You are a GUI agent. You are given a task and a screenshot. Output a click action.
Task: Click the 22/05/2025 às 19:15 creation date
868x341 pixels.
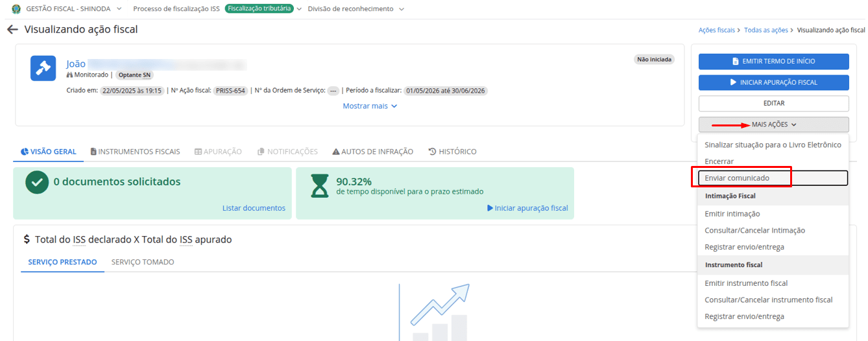132,91
